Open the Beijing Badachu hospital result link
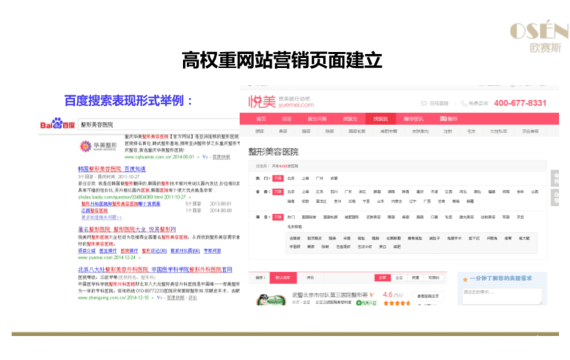Viewport: 570px width, 360px height. click(155, 269)
